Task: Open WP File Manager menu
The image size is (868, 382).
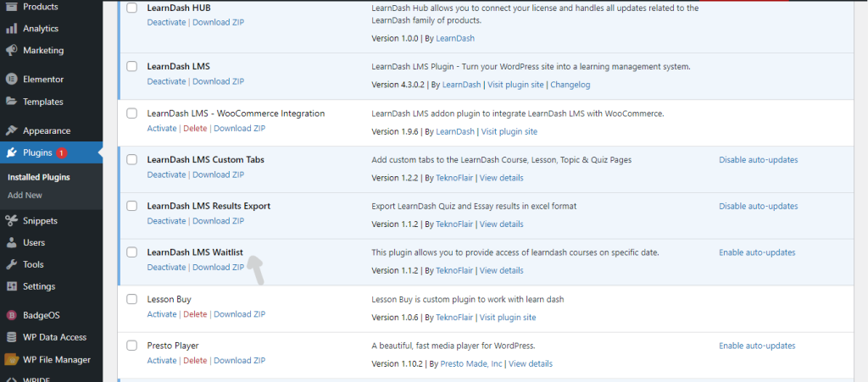Action: tap(57, 359)
